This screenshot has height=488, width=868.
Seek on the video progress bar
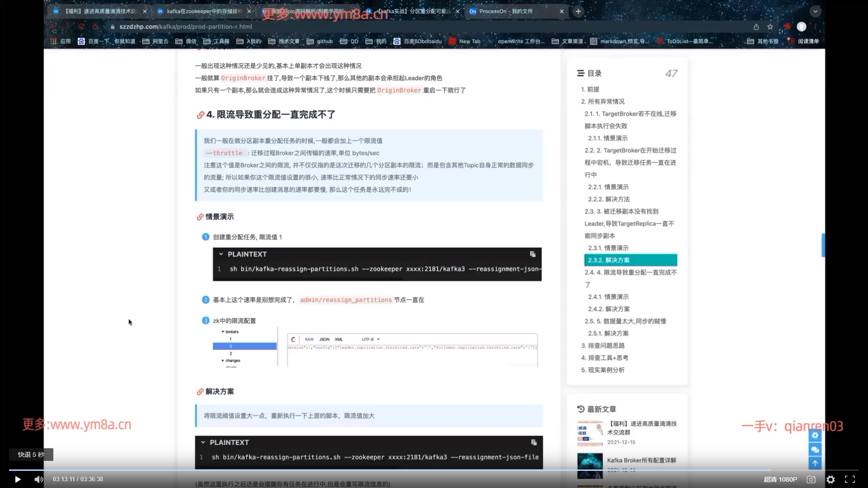tap(434, 470)
